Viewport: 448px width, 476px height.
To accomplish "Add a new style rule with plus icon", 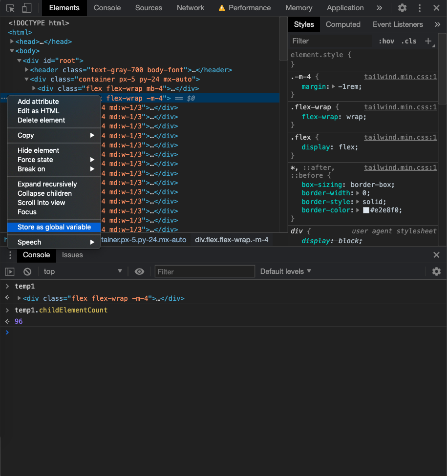I will [x=429, y=41].
